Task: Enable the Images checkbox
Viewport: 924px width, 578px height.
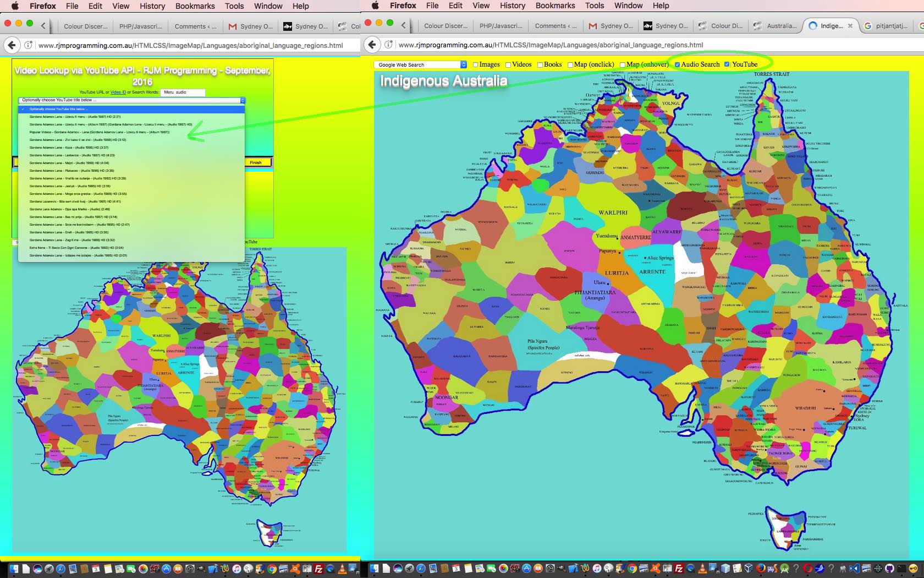Action: 476,65
